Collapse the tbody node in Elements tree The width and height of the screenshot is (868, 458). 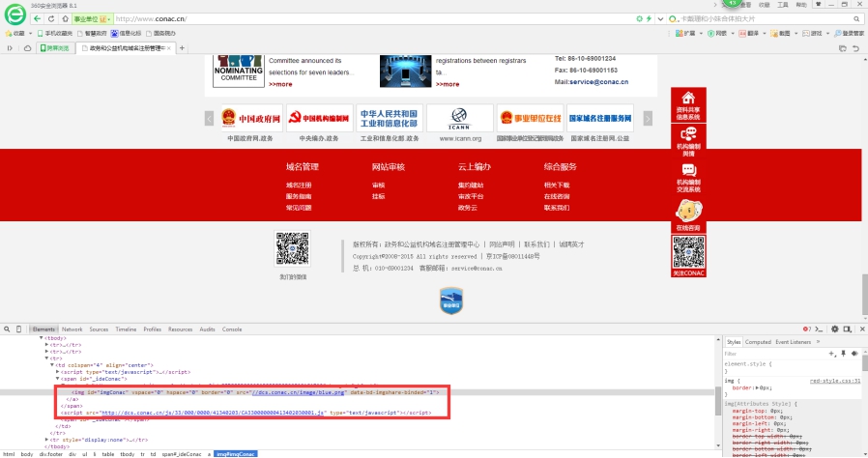click(x=42, y=338)
